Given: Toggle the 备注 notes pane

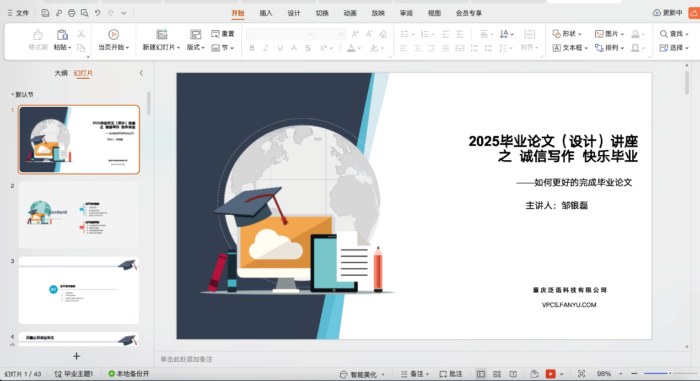Looking at the screenshot, I should coord(415,374).
